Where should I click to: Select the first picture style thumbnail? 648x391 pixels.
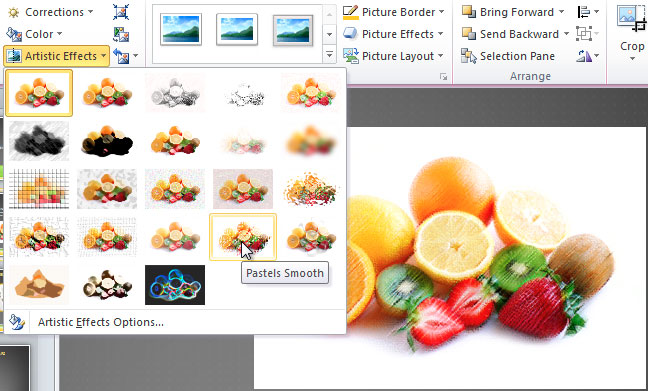pos(181,29)
